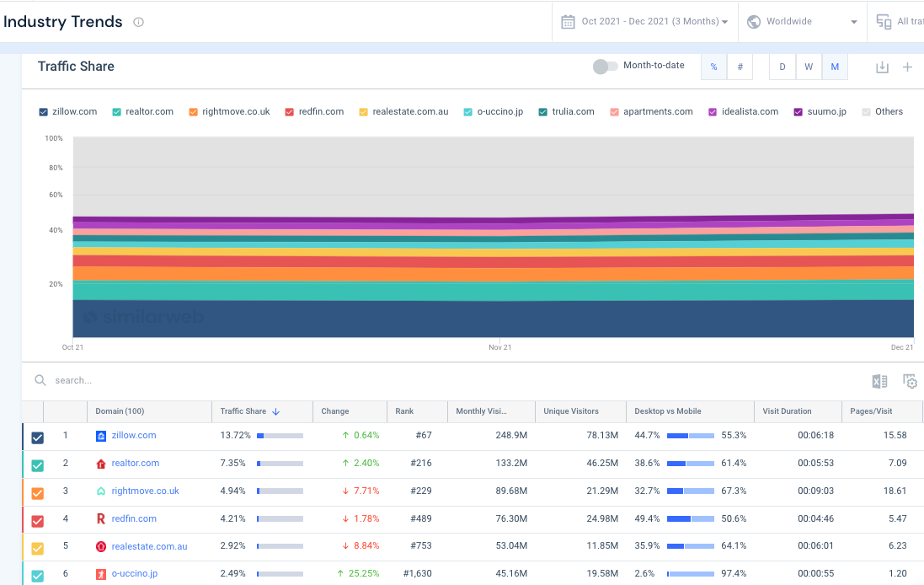This screenshot has height=585, width=924.
Task: Click the rightmove.co.uk favicon in table
Action: tap(101, 491)
